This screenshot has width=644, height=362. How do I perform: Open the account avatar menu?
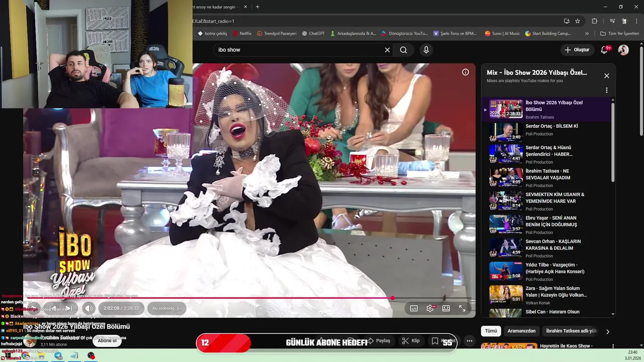point(623,50)
